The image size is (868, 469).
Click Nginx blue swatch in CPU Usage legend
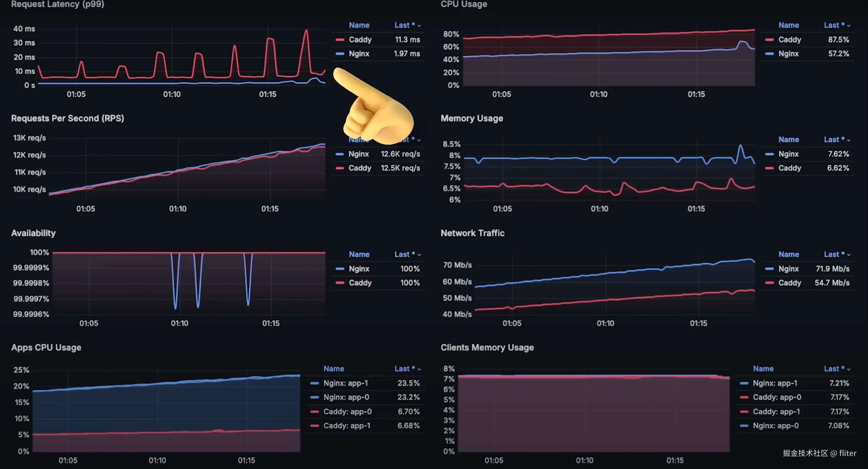point(769,54)
